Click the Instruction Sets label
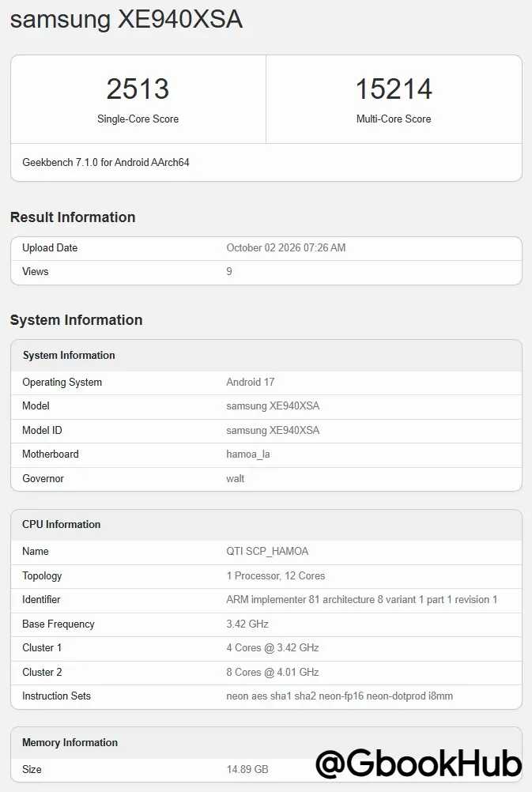Image resolution: width=532 pixels, height=792 pixels. (x=57, y=696)
